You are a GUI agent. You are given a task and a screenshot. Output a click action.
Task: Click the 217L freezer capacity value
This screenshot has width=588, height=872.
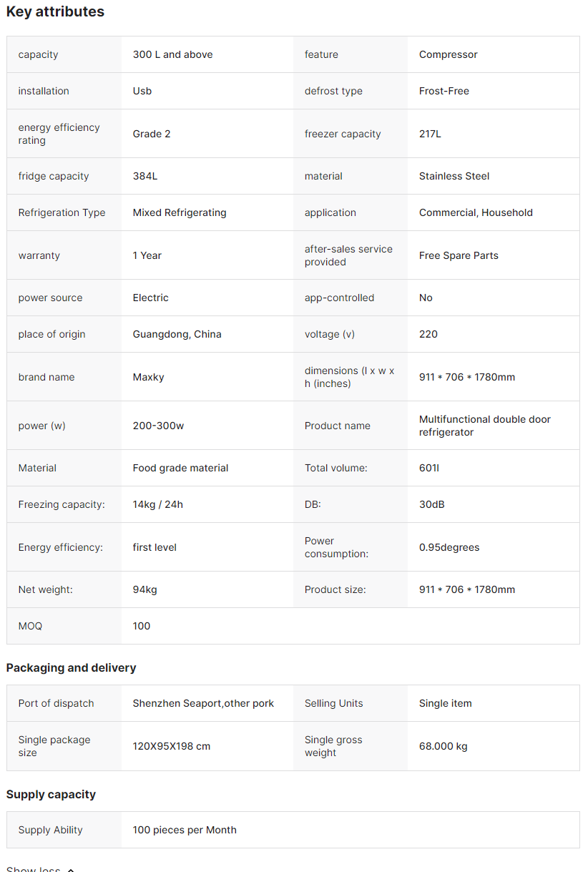click(x=430, y=134)
